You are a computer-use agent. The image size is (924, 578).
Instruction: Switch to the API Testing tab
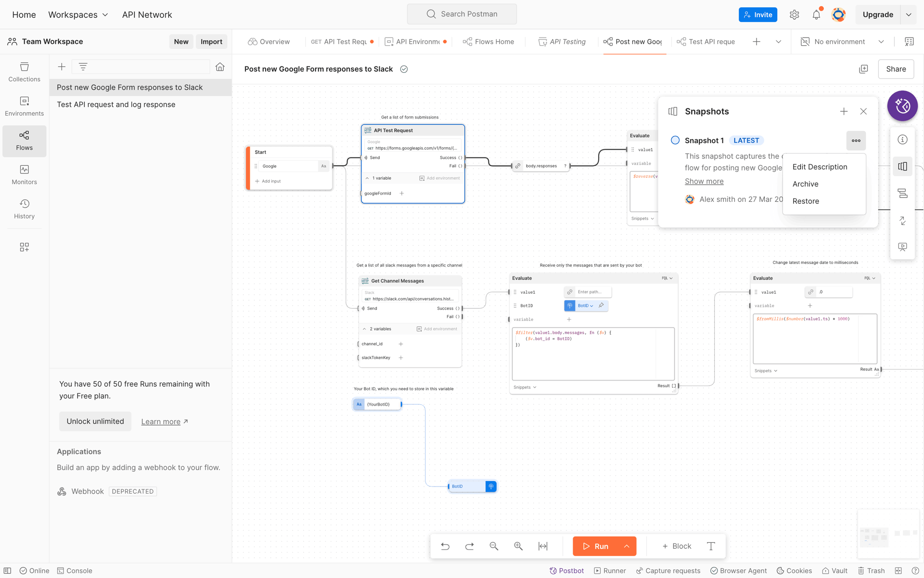(562, 42)
